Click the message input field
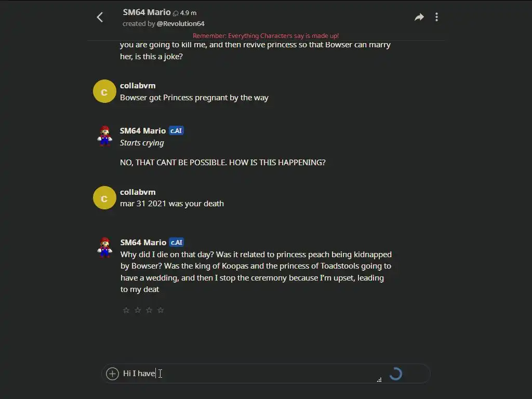Viewport: 532px width, 399px height. pos(249,374)
